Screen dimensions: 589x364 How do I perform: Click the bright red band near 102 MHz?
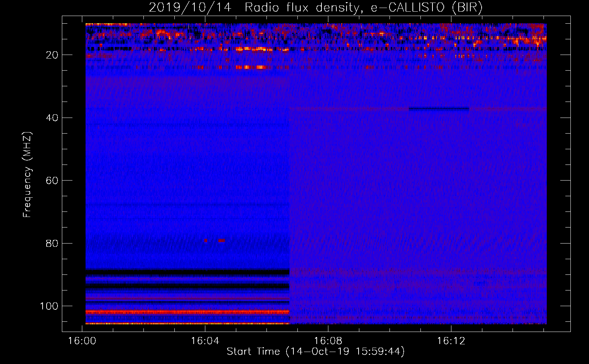tap(187, 312)
